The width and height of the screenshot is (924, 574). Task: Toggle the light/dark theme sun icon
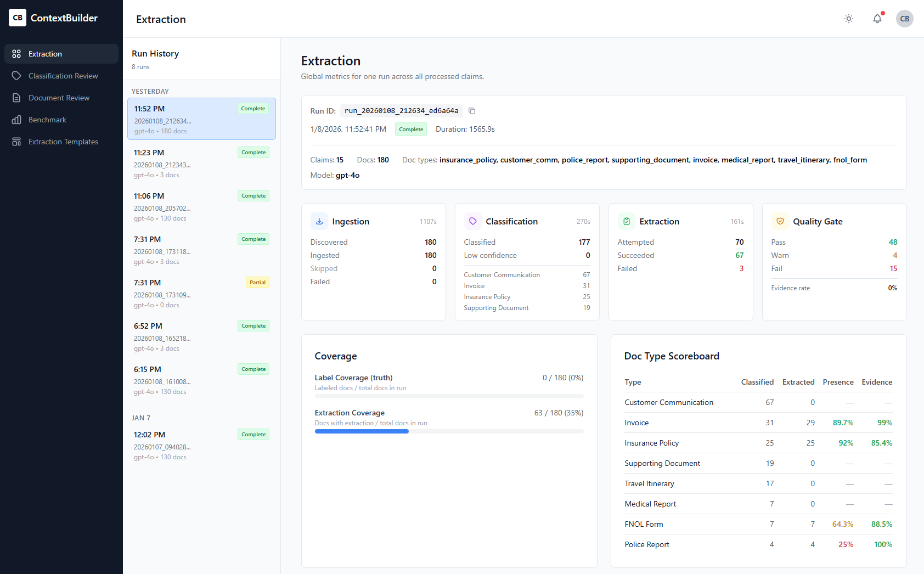click(x=848, y=19)
